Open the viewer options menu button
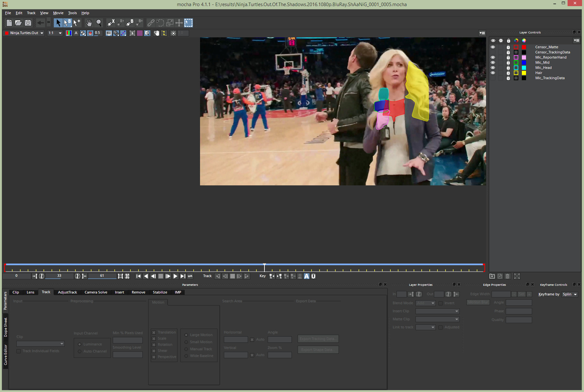Screen dimensions: 584x392 tap(482, 33)
